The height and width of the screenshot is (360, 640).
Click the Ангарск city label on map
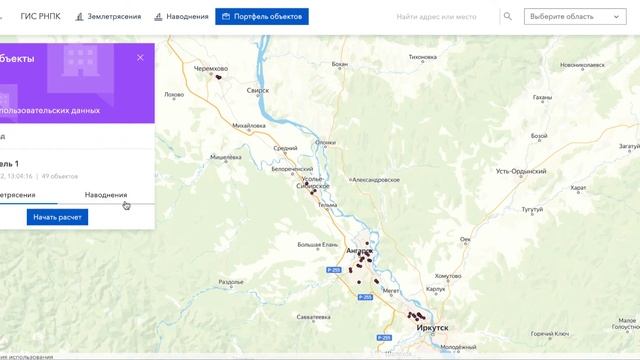coord(359,251)
